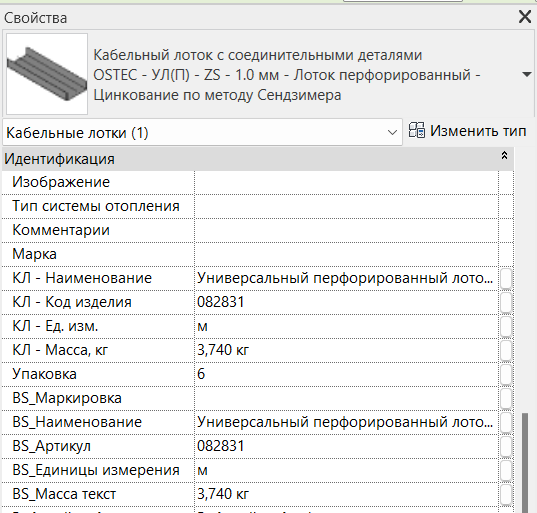Select the КЛ - Наименование parameter label

(x=82, y=278)
